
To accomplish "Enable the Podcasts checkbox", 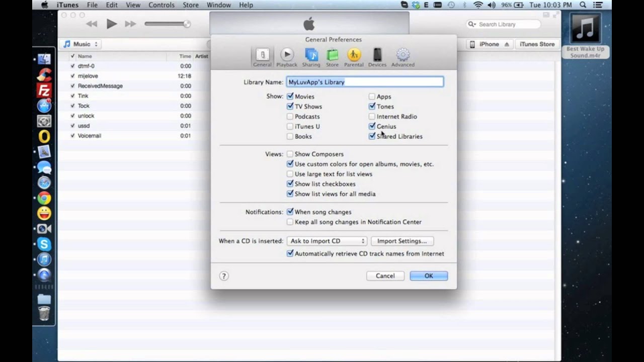I will (x=290, y=116).
